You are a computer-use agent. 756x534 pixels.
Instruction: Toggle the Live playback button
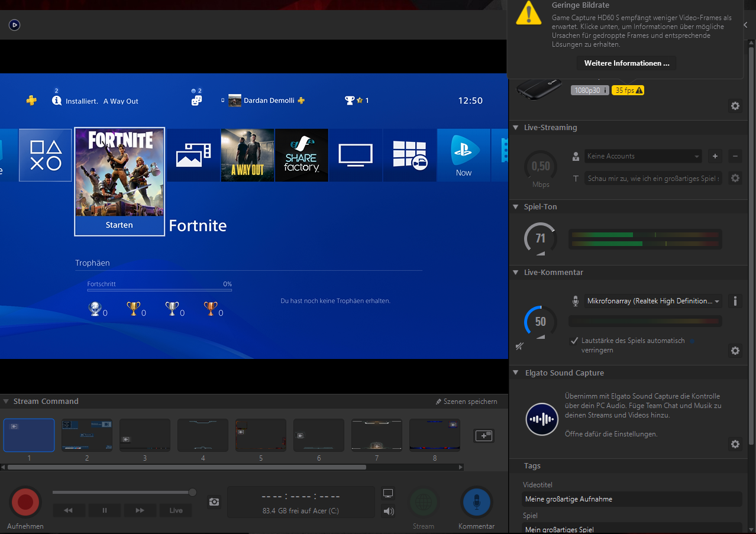click(x=176, y=510)
